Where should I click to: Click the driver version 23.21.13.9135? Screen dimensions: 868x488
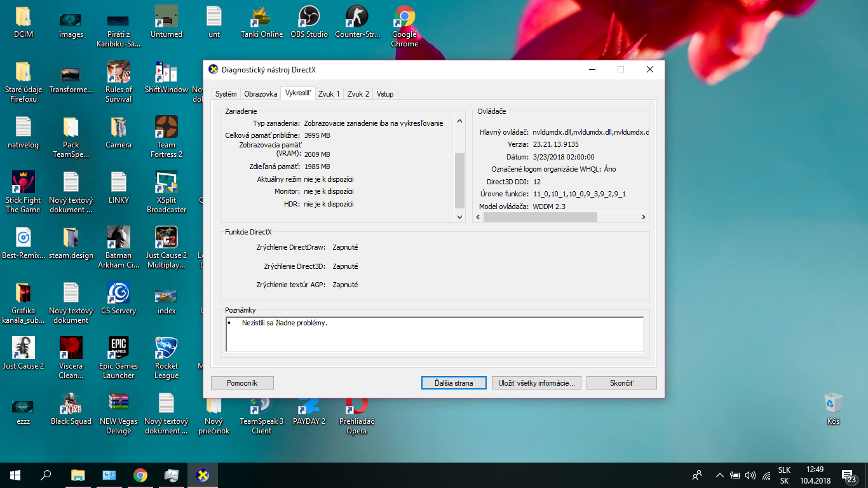[x=555, y=144]
